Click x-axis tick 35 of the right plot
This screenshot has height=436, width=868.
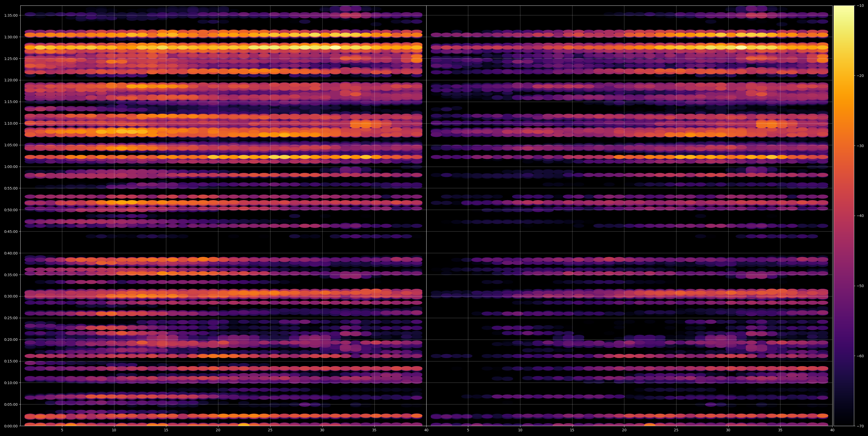(x=780, y=430)
